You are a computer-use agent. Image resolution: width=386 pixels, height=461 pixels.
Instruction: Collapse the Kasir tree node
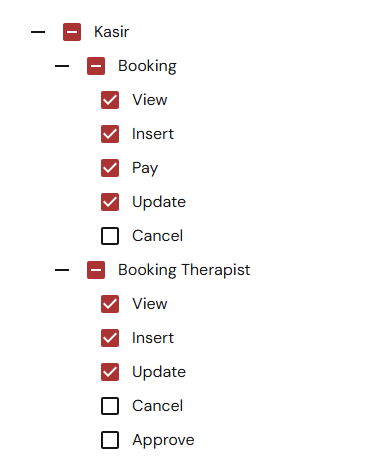coord(38,32)
